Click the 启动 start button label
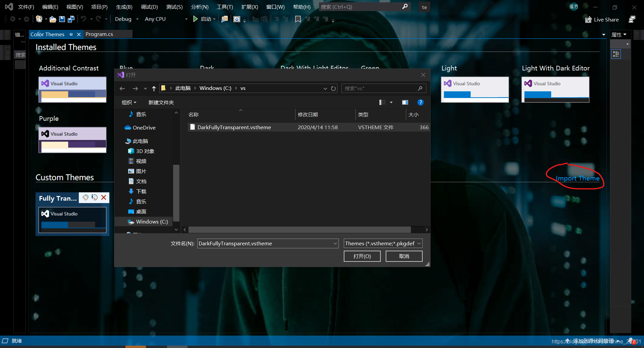The image size is (644, 348). pos(206,19)
